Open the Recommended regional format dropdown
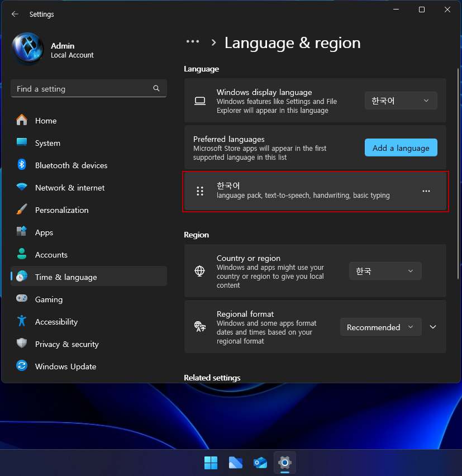 click(380, 327)
